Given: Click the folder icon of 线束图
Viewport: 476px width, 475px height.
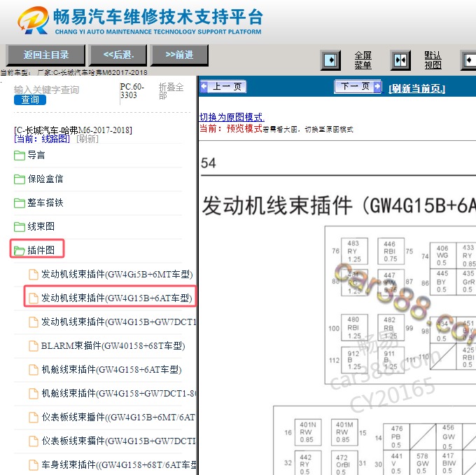Looking at the screenshot, I should tap(20, 227).
